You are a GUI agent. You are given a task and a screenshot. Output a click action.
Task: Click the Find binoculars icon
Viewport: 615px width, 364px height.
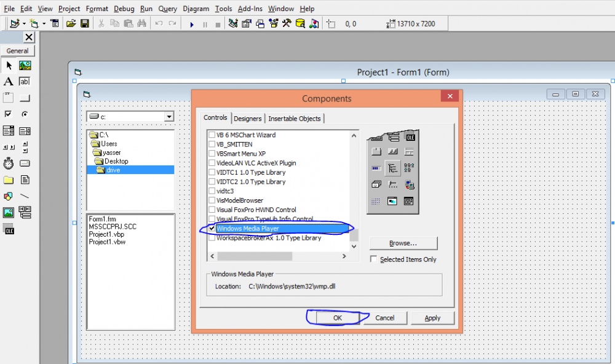click(x=141, y=24)
